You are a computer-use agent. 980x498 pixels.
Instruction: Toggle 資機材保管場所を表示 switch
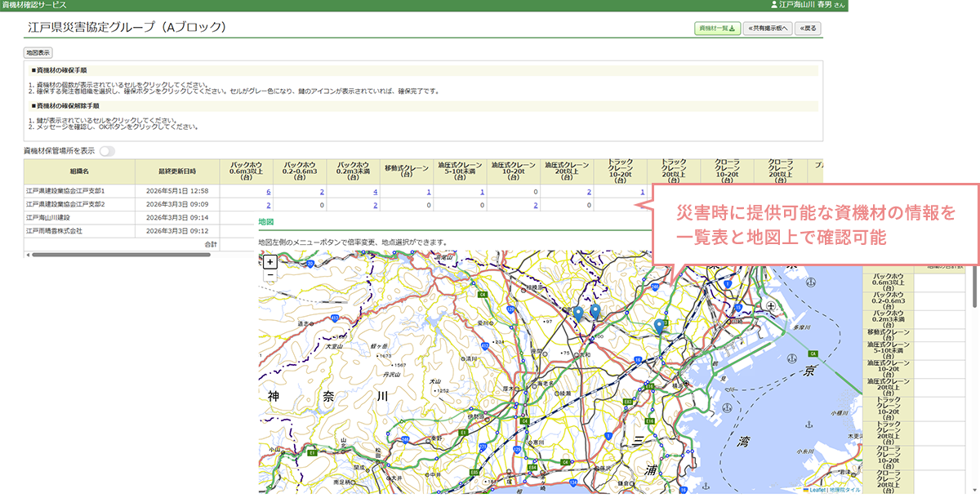[107, 151]
